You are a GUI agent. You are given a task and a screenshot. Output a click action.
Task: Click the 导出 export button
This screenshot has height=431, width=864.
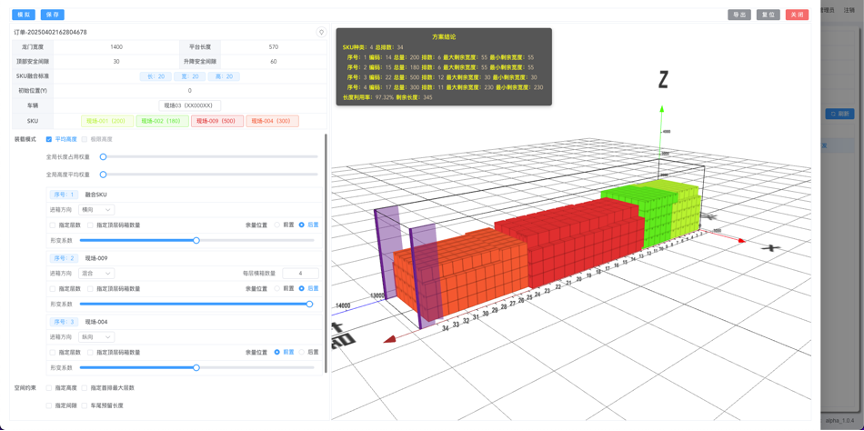pyautogui.click(x=739, y=15)
